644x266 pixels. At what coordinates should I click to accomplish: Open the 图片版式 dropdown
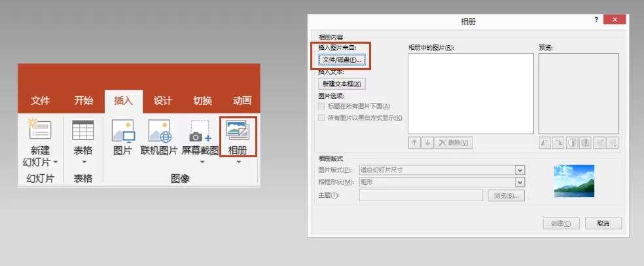520,170
